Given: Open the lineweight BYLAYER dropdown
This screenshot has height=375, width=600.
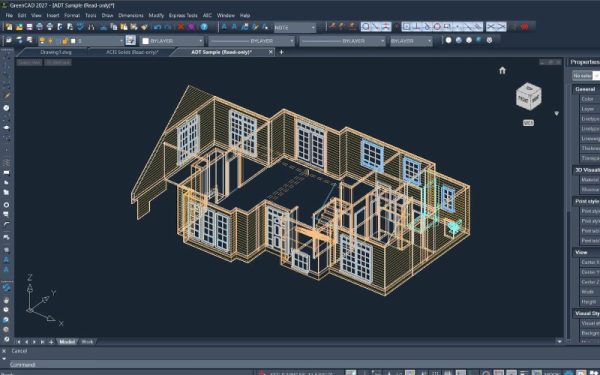Looking at the screenshot, I should pyautogui.click(x=342, y=41).
